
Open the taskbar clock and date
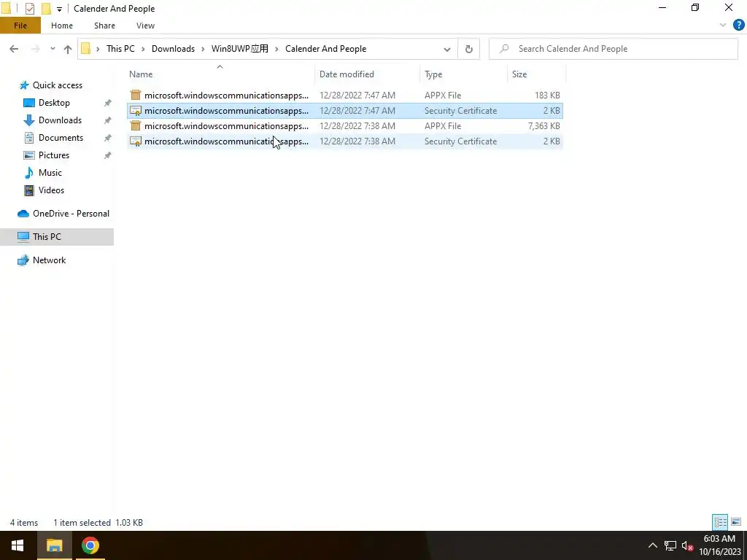(x=719, y=545)
